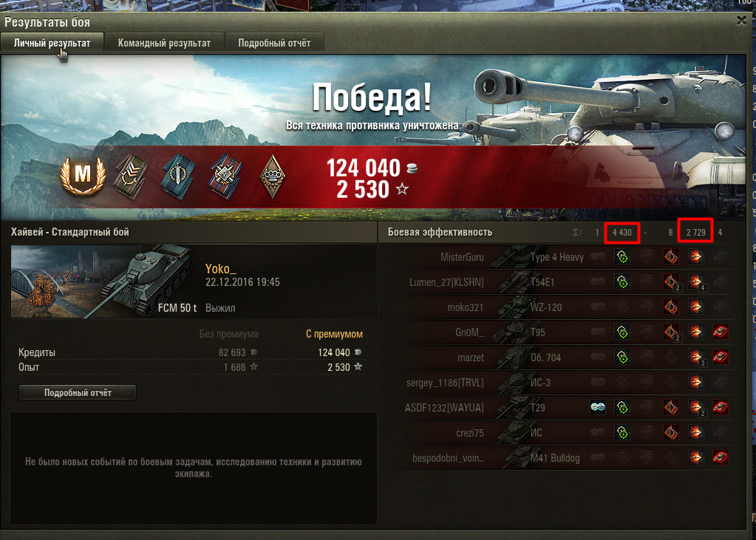Switch to Командный результат tab
The image size is (756, 540).
pos(164,43)
